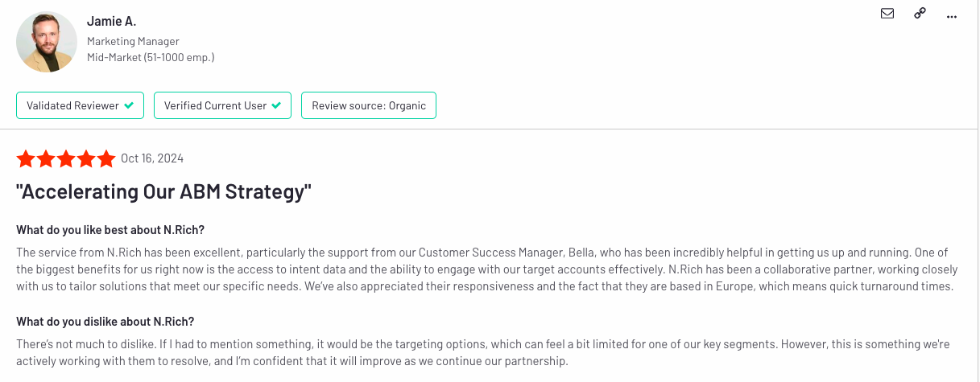Click the Review source: Organic badge

pos(369,105)
